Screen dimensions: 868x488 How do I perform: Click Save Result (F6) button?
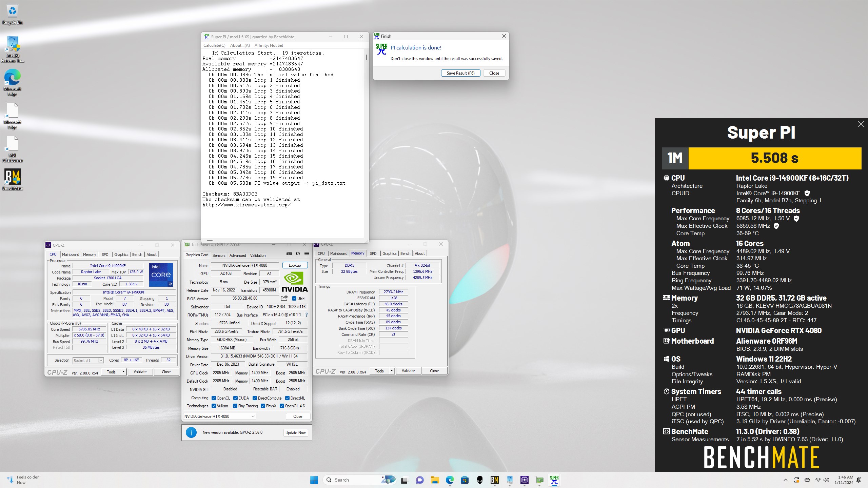[x=460, y=73]
